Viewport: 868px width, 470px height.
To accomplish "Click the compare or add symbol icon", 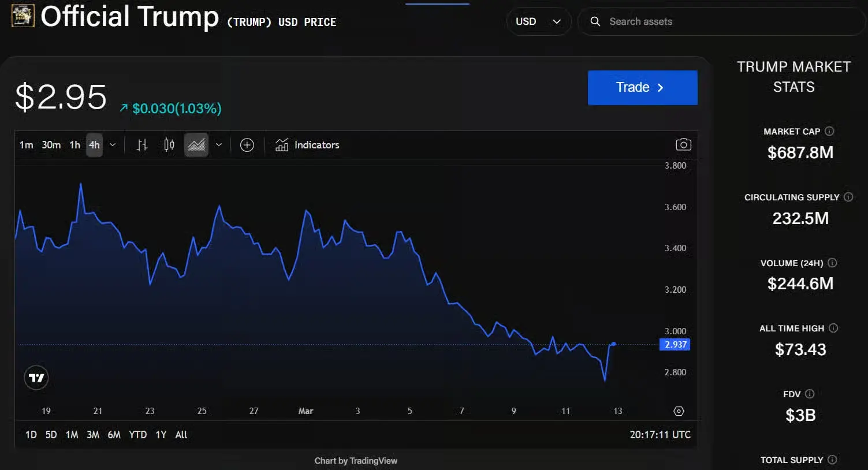I will pyautogui.click(x=247, y=145).
